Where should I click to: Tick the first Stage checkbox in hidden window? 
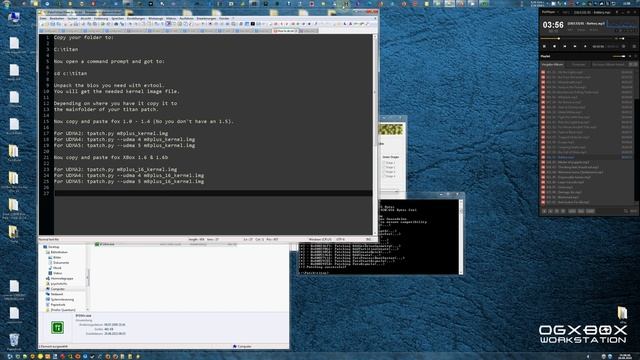pyautogui.click(x=384, y=162)
